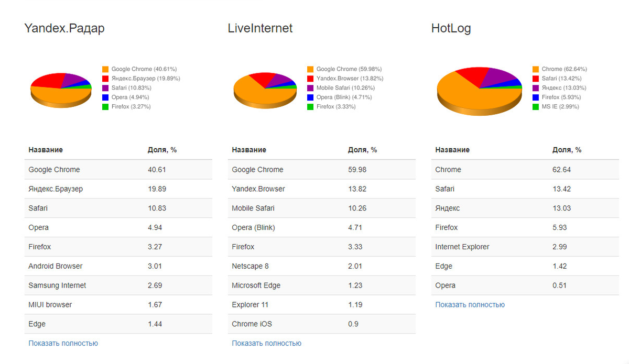Click the 'Android Browser' row name
This screenshot has height=364, width=629.
click(56, 266)
